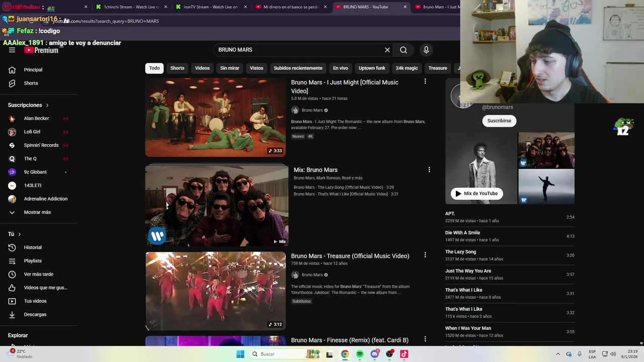The height and width of the screenshot is (362, 644).
Task: Click the Treasure (Official Music Video) title
Action: [x=350, y=256]
